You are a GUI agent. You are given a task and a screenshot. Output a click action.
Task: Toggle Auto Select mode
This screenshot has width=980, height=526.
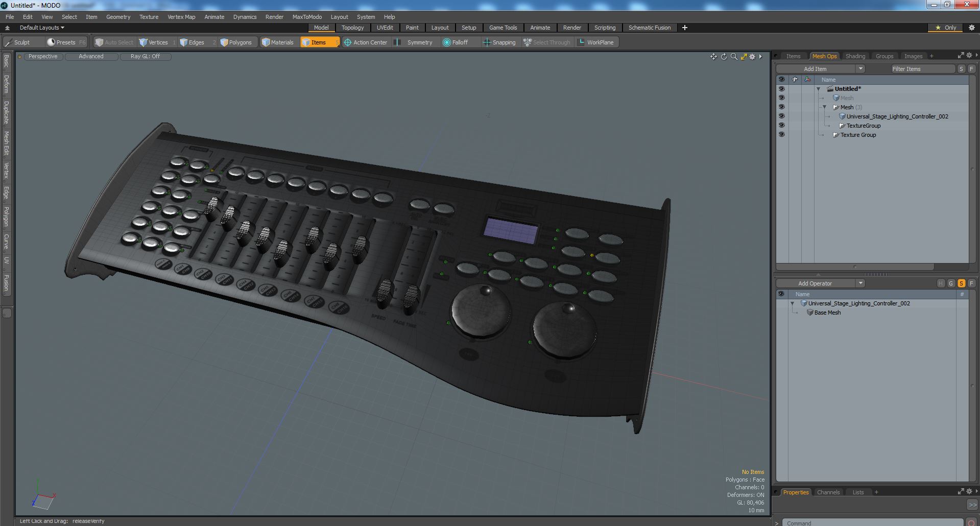[x=114, y=42]
